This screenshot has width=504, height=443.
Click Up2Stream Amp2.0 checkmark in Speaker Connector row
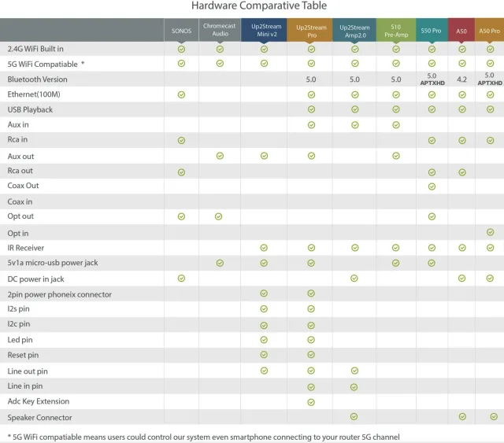click(354, 416)
